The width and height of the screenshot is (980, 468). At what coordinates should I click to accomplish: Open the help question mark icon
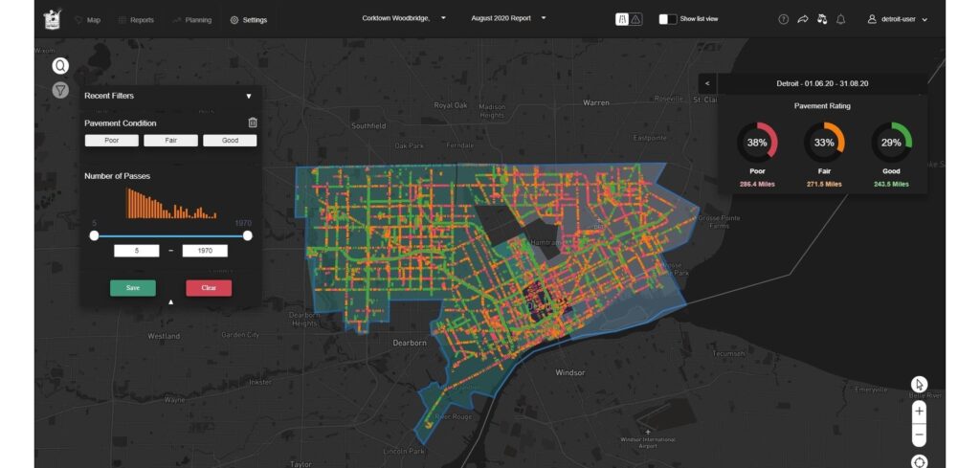[784, 19]
